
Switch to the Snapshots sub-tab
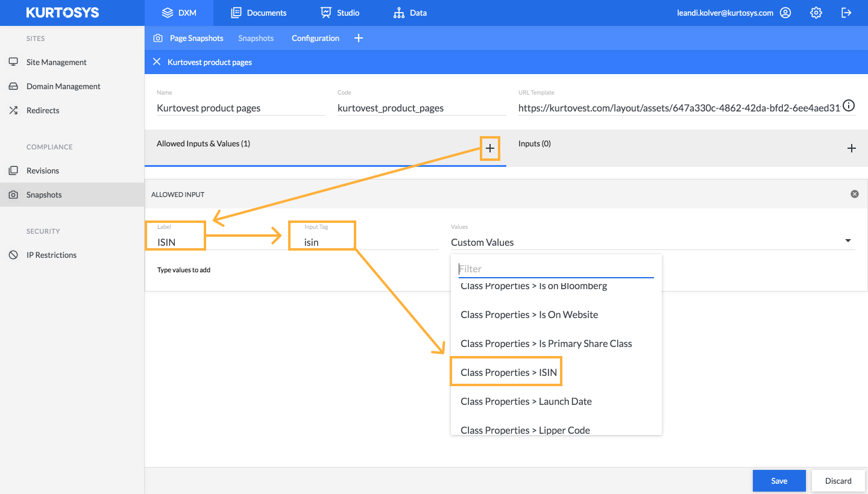tap(256, 38)
